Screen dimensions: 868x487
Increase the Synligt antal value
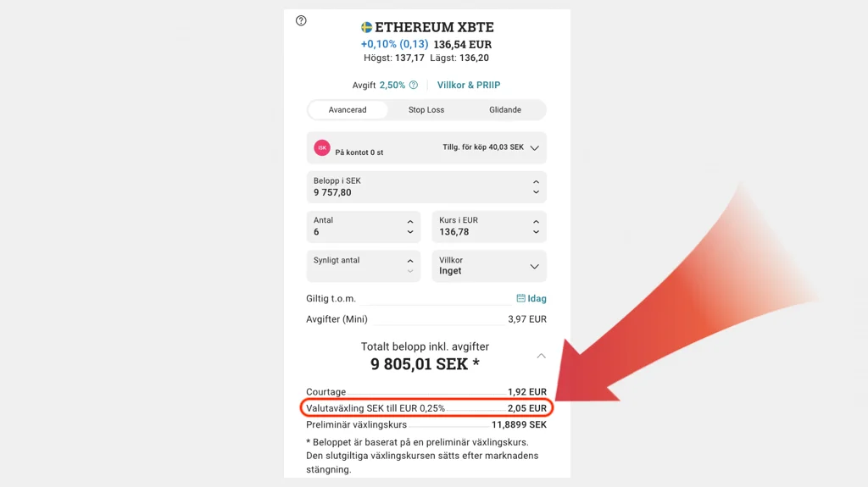(x=410, y=261)
